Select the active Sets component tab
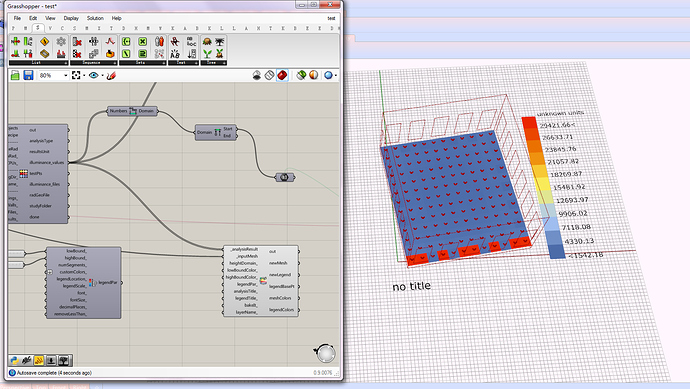This screenshot has width=690, height=389. (38, 28)
